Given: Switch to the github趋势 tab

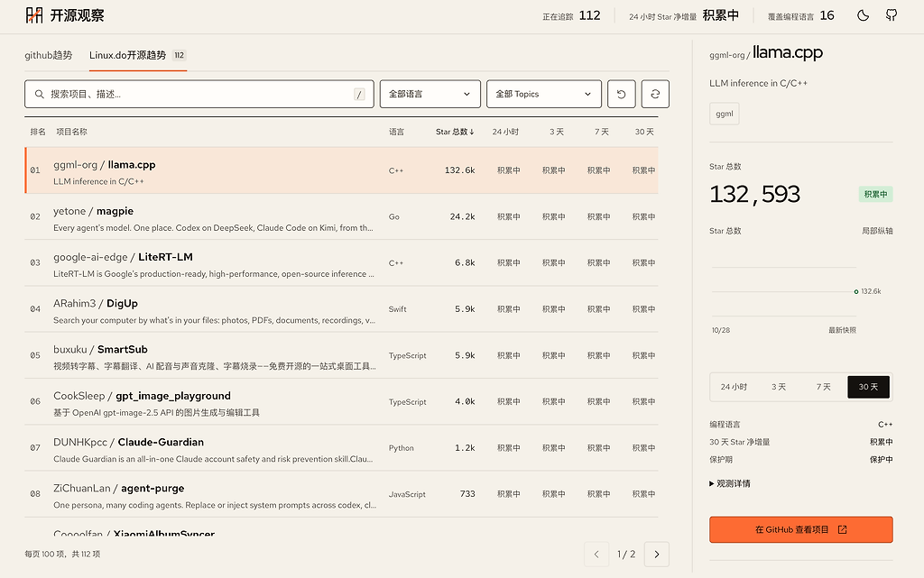Looking at the screenshot, I should click(x=49, y=55).
